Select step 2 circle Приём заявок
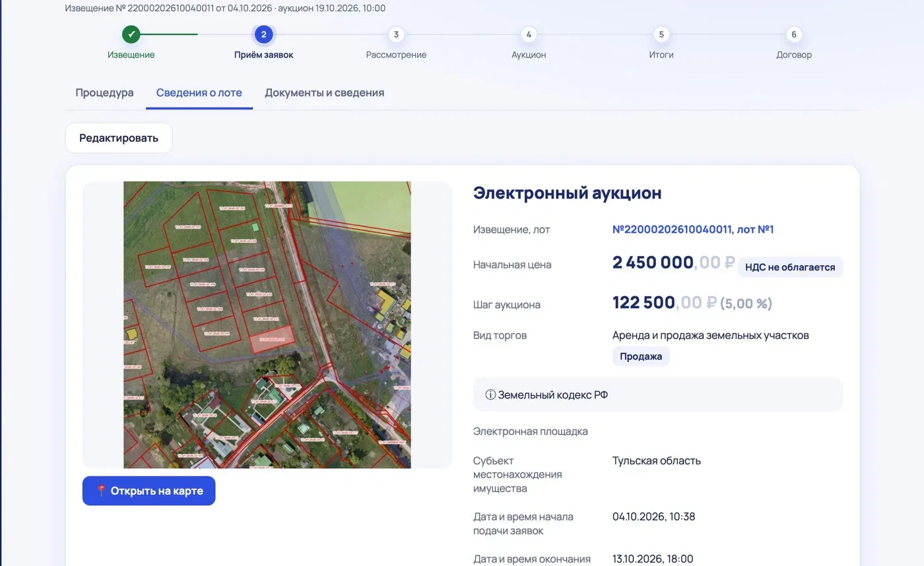Viewport: 924px width, 566px height. 264,34
